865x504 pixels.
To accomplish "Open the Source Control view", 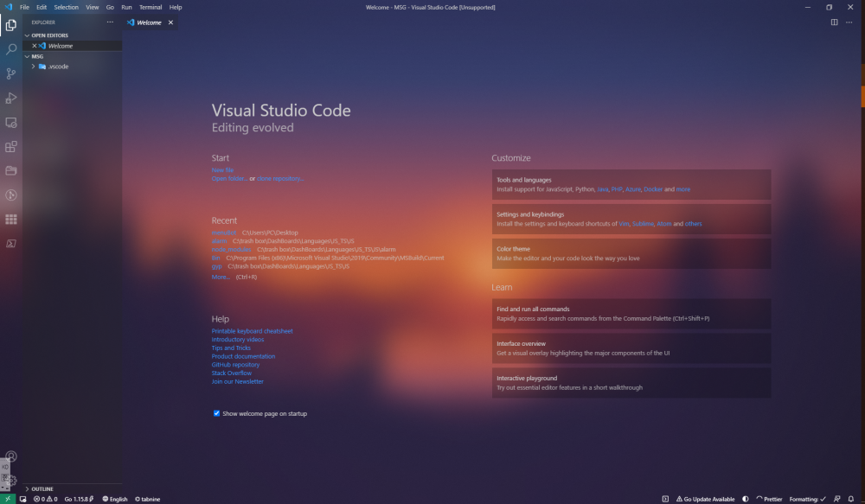I will point(11,73).
